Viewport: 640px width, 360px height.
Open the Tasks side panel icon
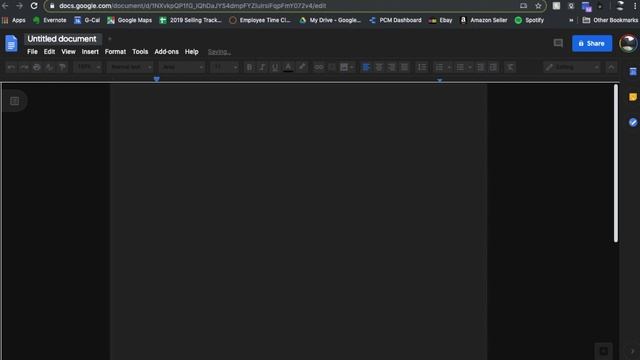633,122
